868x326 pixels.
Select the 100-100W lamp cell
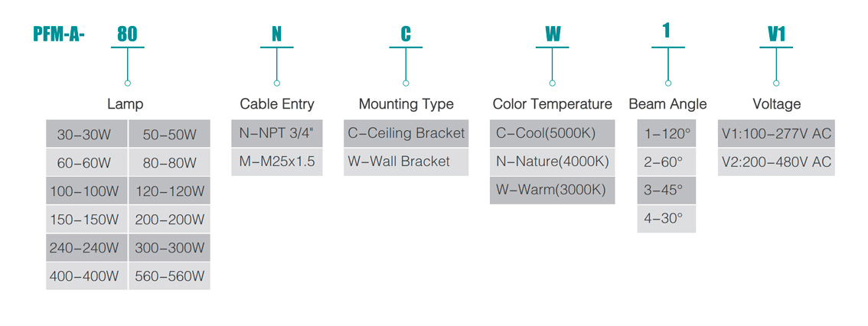(84, 191)
